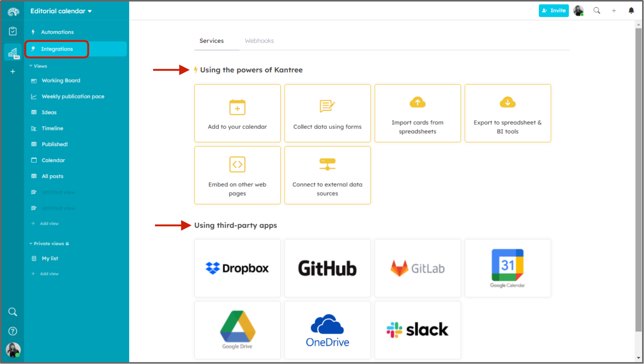Open search from the left rail magnifier
This screenshot has height=364, width=644.
click(13, 312)
